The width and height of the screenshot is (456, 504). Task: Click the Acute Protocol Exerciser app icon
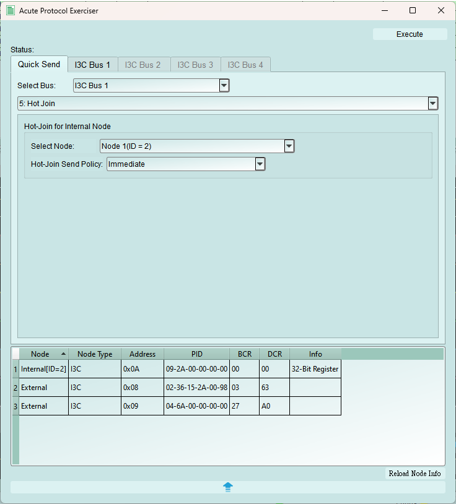click(x=11, y=11)
